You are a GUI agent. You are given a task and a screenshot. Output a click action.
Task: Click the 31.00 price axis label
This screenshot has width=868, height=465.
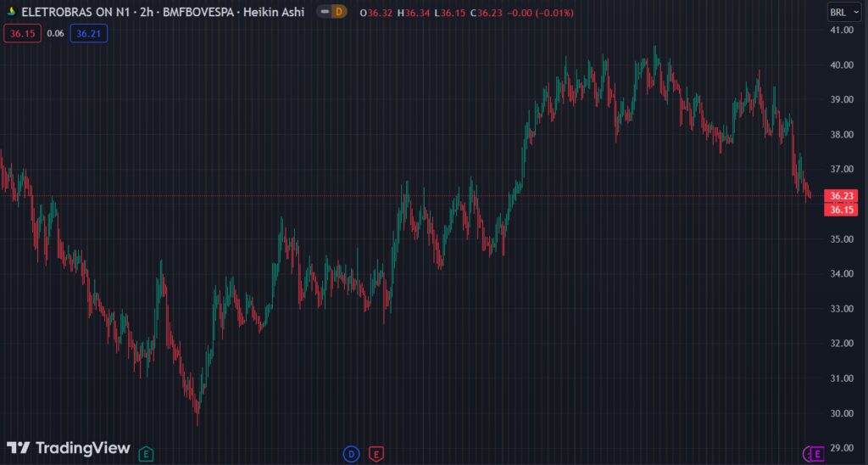coord(842,378)
